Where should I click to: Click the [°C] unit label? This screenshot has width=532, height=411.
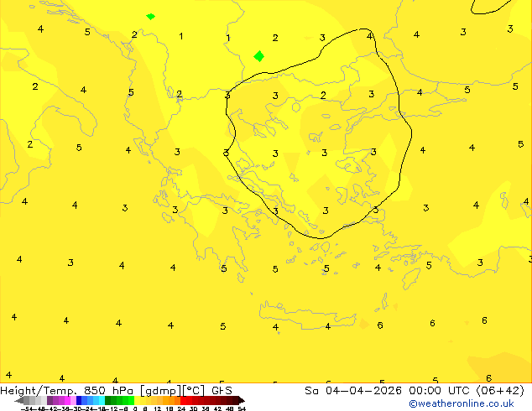tap(194, 390)
